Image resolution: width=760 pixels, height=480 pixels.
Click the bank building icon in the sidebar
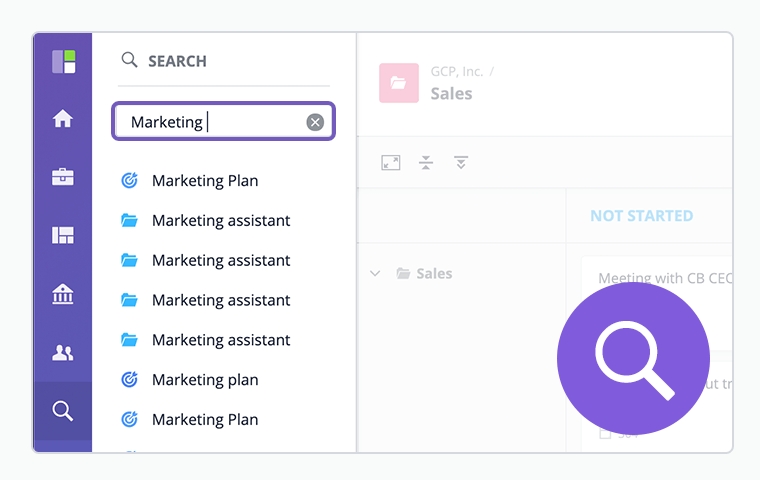[63, 294]
